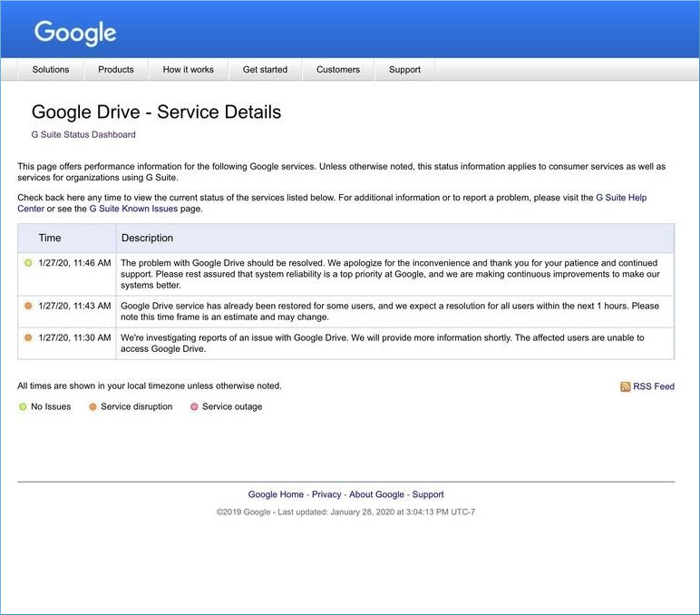This screenshot has width=700, height=615.
Task: Click the 'should be resolved' description text
Action: pyautogui.click(x=390, y=274)
